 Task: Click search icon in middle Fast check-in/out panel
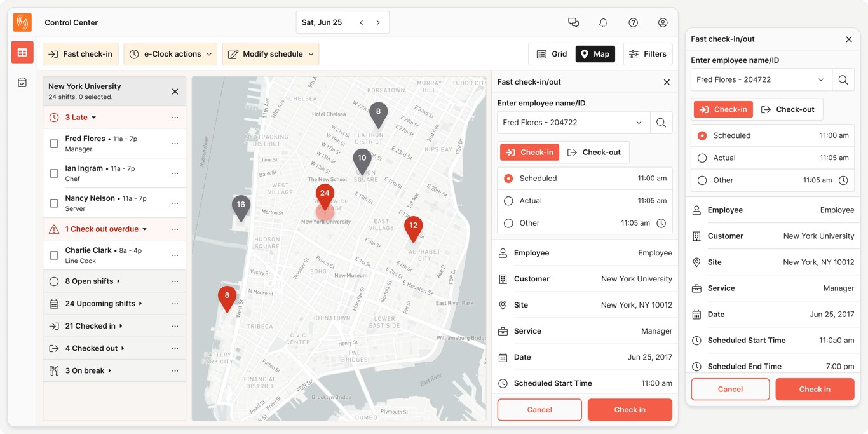pyautogui.click(x=661, y=123)
